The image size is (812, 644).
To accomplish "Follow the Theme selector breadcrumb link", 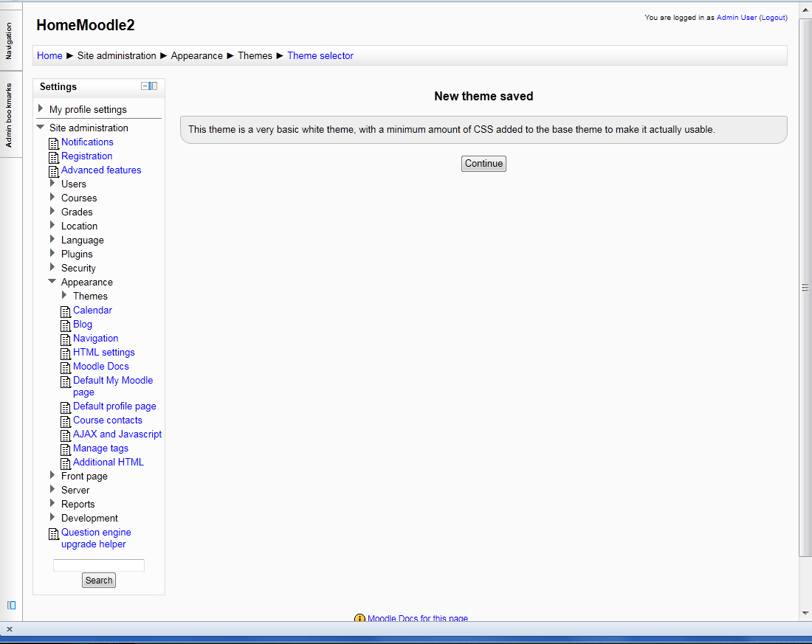I will (x=320, y=56).
